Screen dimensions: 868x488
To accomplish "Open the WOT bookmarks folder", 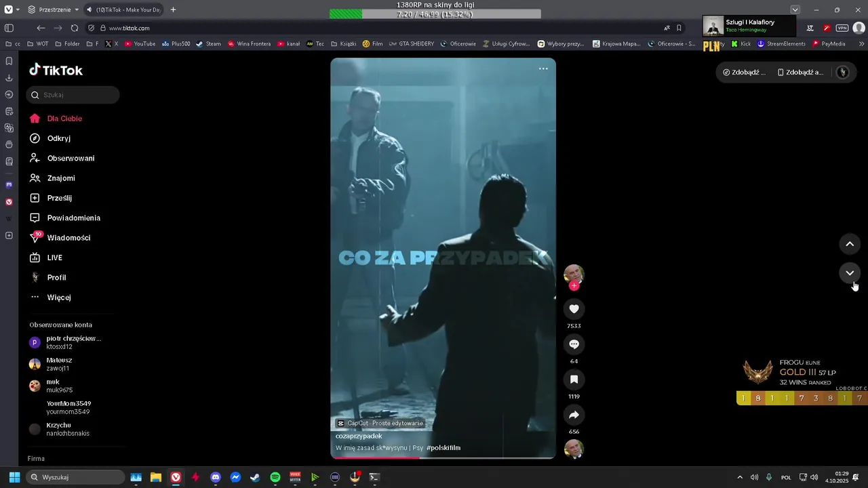I will (x=37, y=43).
